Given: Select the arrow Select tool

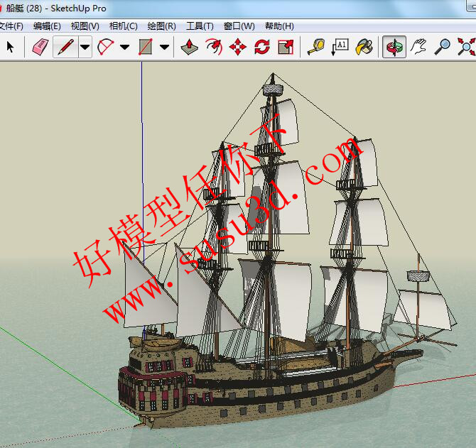Looking at the screenshot, I should pos(11,47).
